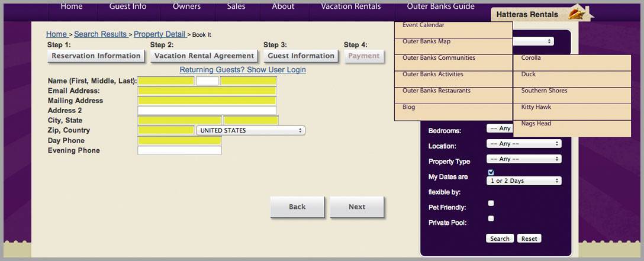Viewport: 644px width, 261px height.
Task: Click the Mailing Address input field
Action: [x=207, y=101]
